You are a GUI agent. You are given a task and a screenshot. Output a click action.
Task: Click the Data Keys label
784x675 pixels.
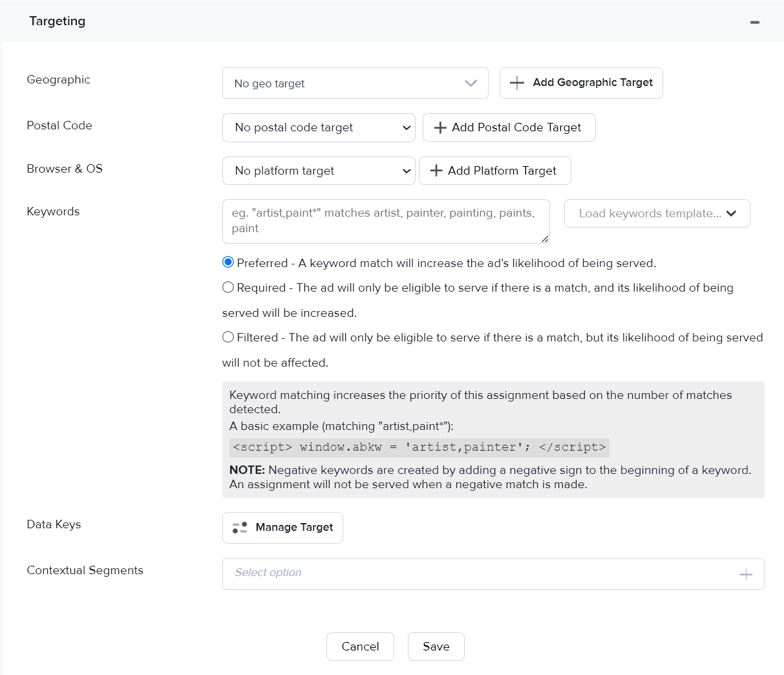(54, 524)
